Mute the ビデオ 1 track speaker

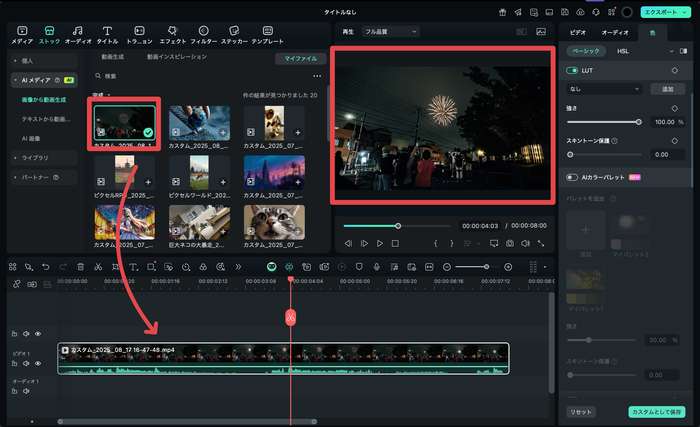point(26,364)
